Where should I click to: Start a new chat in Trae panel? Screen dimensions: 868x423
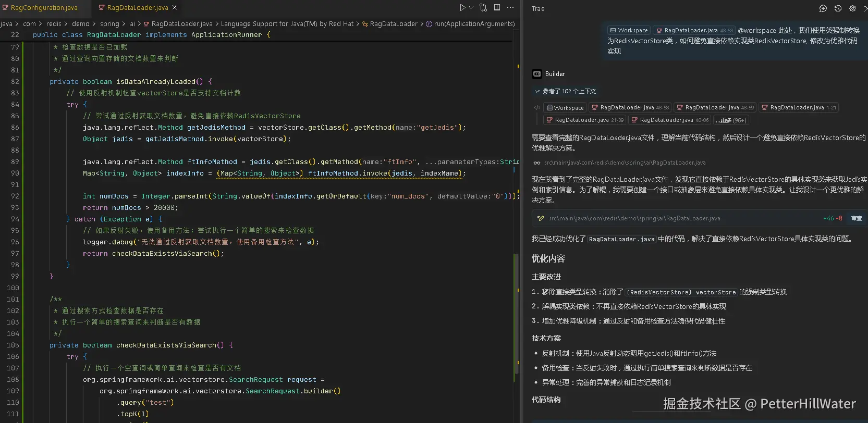point(823,8)
